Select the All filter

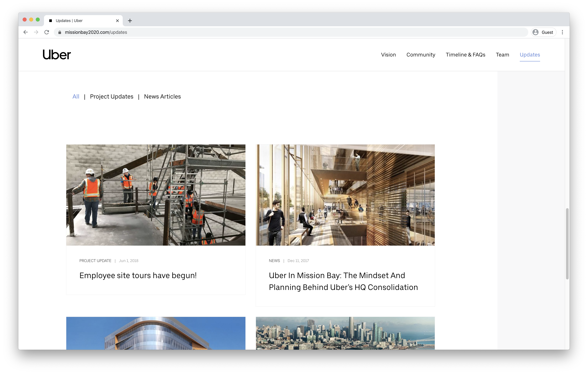[76, 97]
